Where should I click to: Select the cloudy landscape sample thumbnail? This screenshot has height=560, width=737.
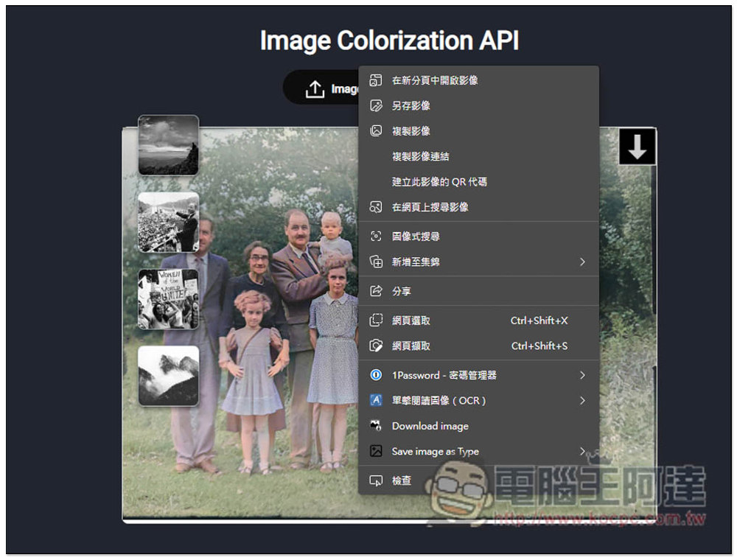tap(168, 145)
